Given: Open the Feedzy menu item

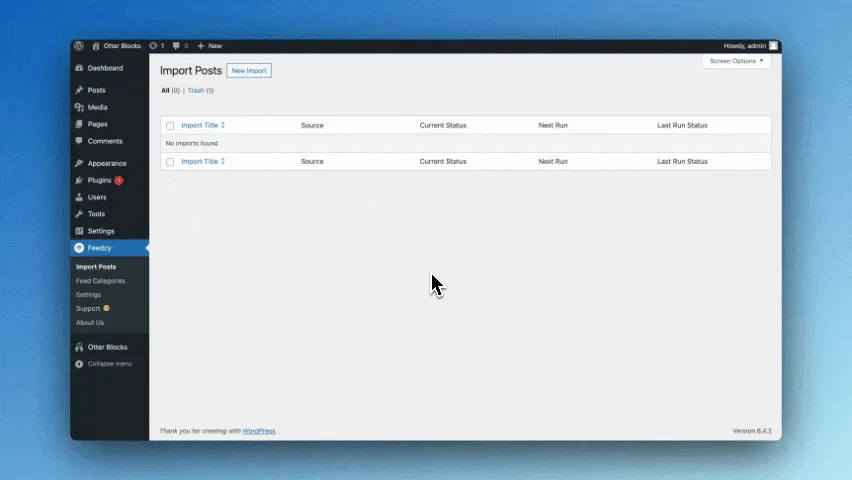Looking at the screenshot, I should (99, 248).
